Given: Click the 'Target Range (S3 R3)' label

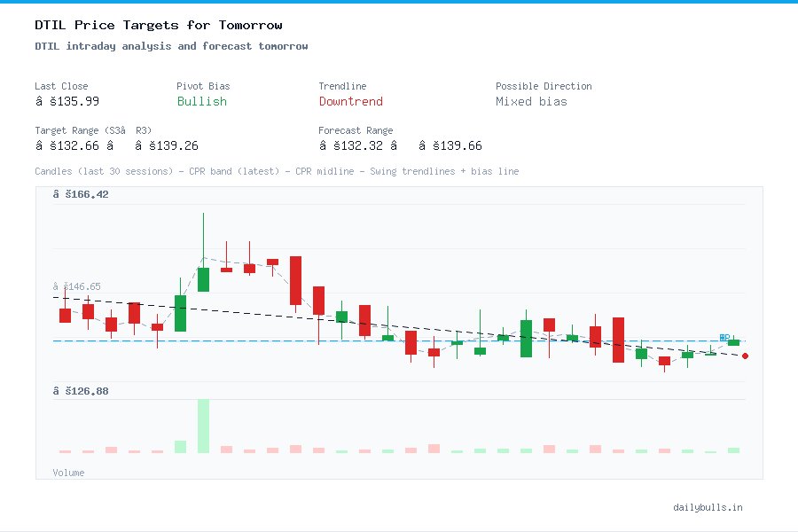Looking at the screenshot, I should (x=93, y=130).
